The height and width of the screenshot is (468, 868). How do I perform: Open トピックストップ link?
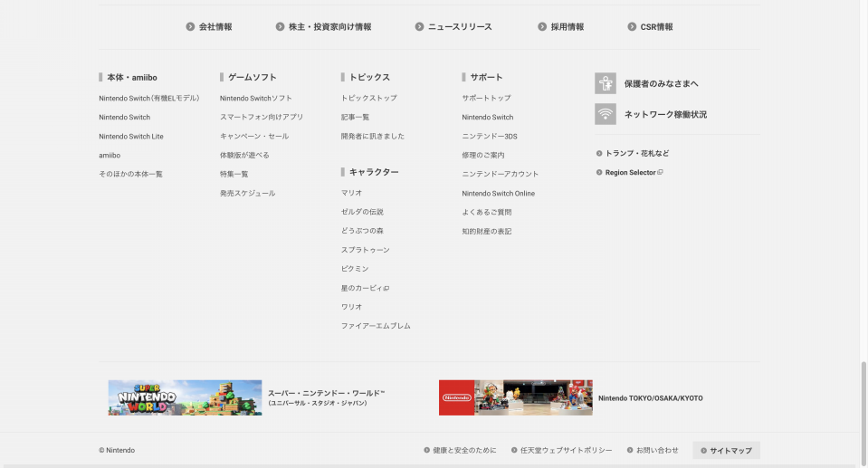[x=368, y=98]
